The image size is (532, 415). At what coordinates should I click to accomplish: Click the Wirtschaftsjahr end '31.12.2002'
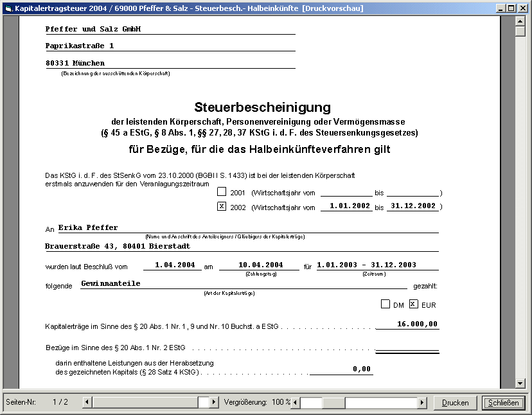[413, 206]
